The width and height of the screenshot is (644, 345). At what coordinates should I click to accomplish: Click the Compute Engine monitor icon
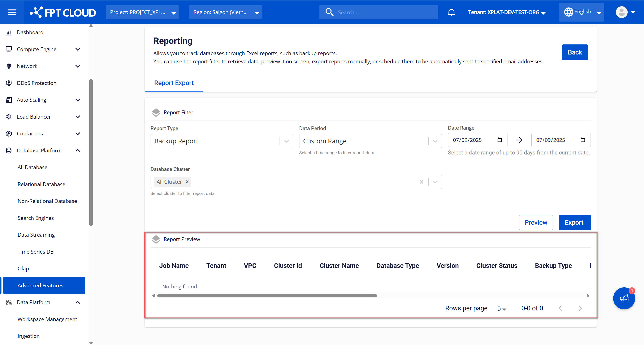click(9, 49)
